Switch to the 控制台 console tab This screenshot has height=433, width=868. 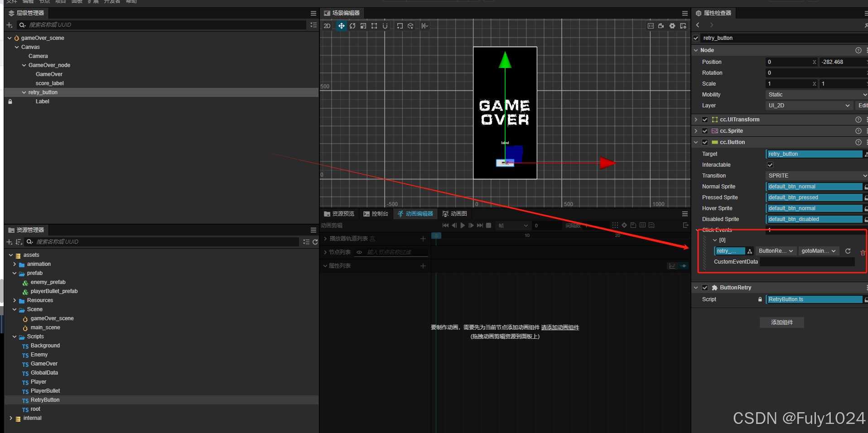376,214
